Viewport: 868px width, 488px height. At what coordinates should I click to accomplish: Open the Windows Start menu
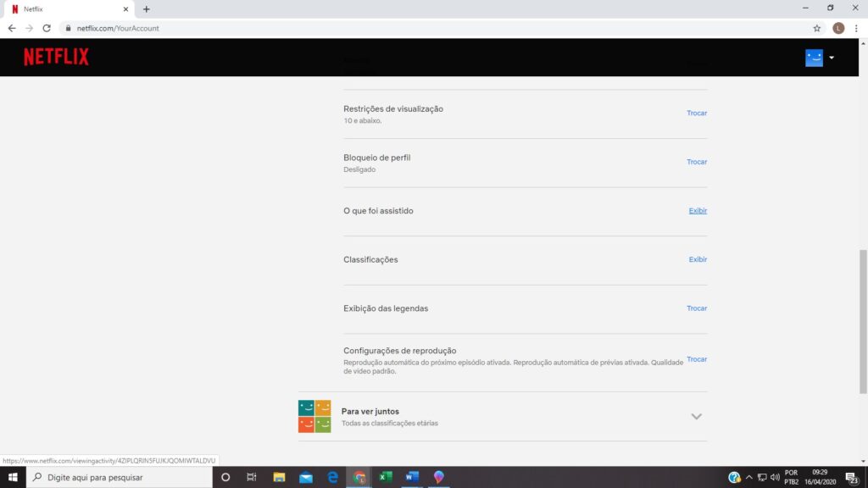13,477
